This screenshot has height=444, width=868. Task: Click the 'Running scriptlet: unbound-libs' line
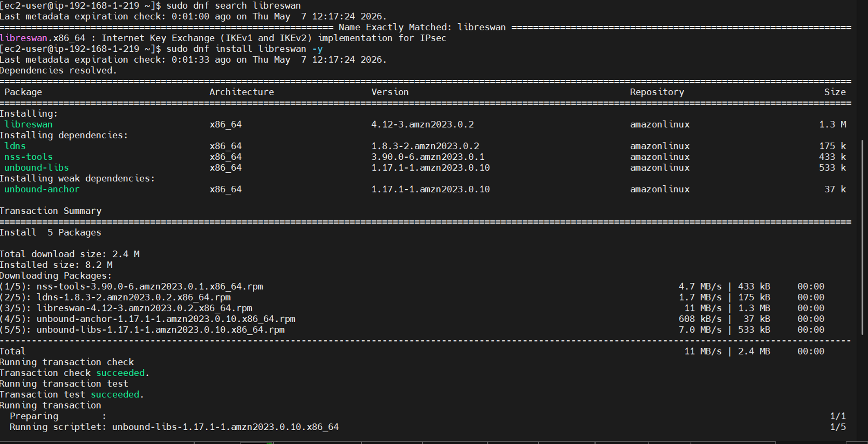174,427
